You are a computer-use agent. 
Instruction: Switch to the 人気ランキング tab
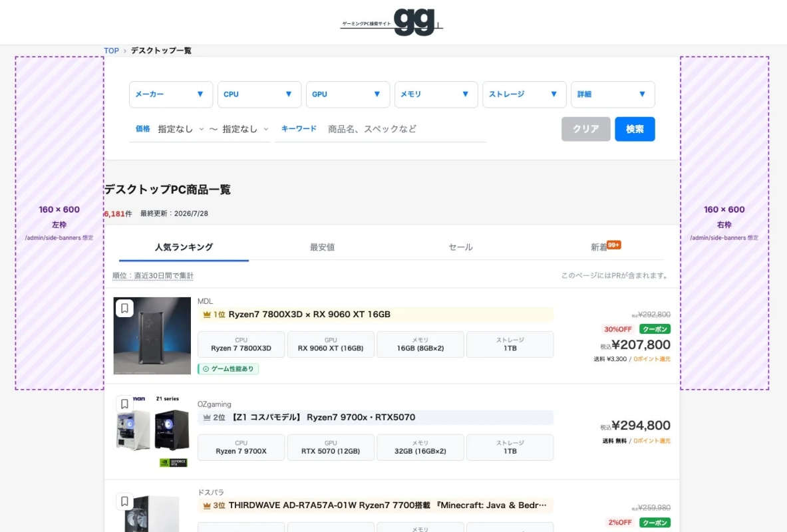click(184, 247)
